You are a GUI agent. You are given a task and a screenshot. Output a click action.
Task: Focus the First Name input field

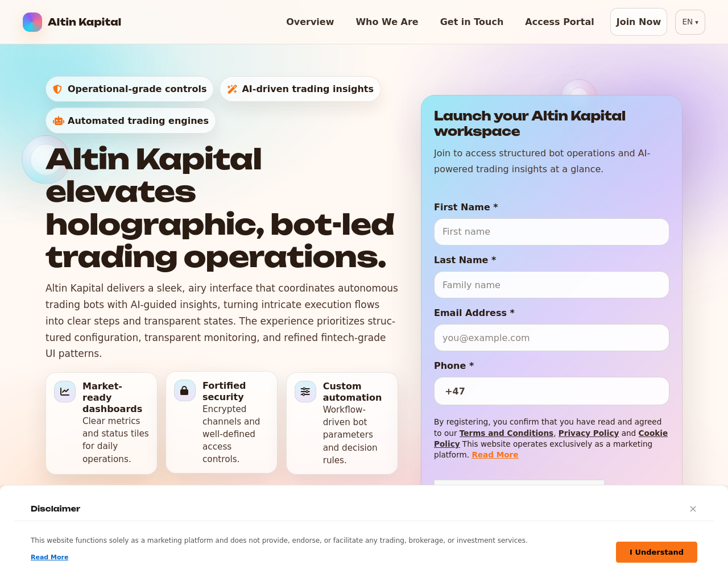pos(552,232)
